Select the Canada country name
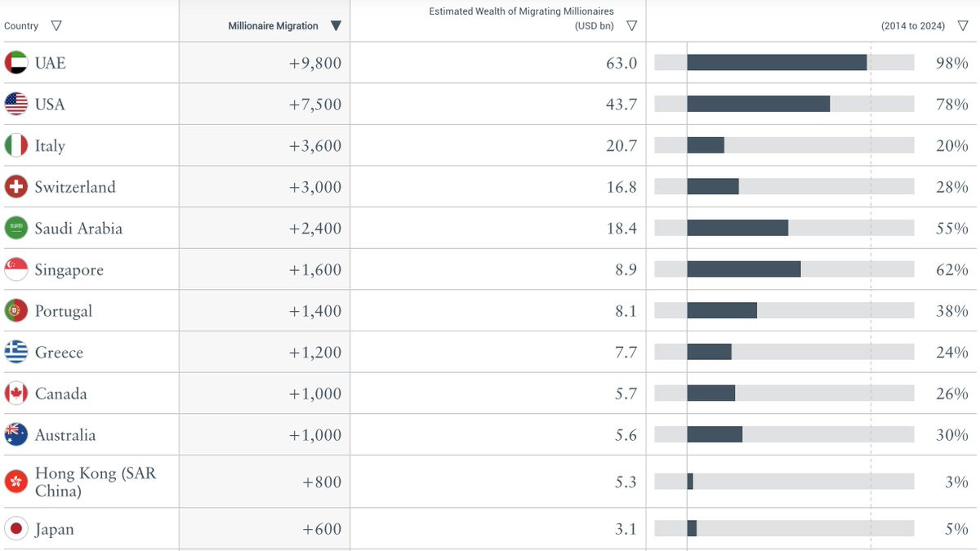The image size is (980, 551). pos(60,393)
